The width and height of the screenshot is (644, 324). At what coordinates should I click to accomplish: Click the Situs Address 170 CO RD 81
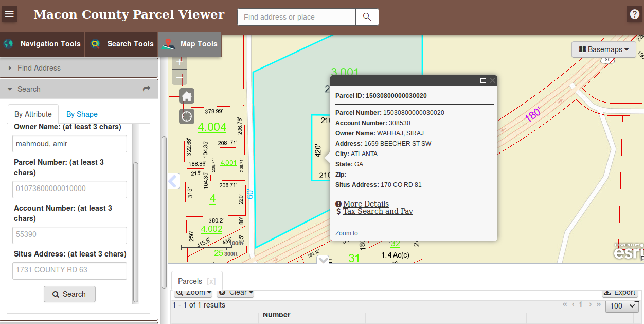coord(401,185)
